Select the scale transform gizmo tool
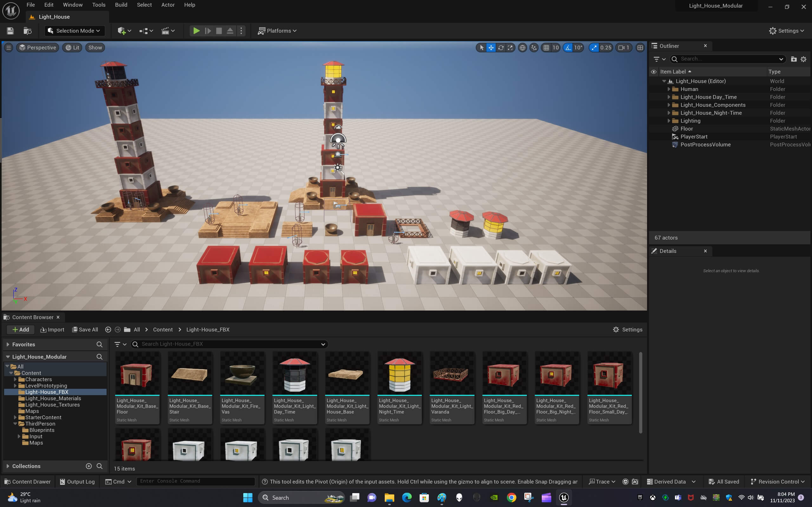The width and height of the screenshot is (812, 507). point(510,48)
